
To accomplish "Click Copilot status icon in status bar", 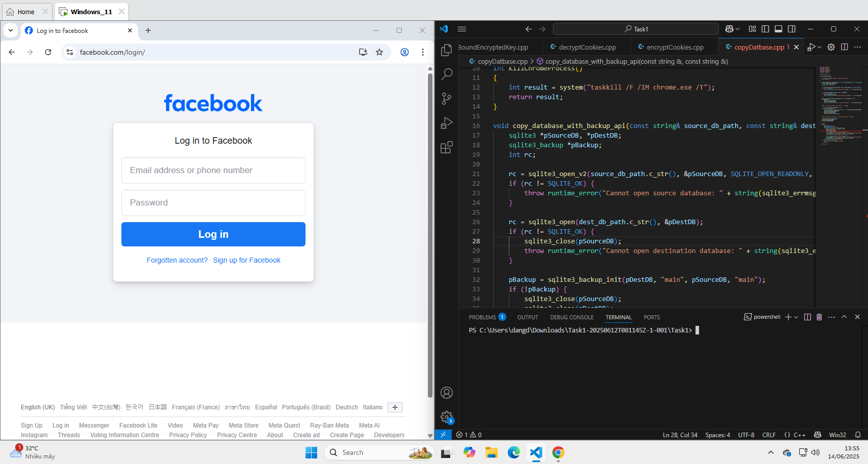I will tap(817, 435).
